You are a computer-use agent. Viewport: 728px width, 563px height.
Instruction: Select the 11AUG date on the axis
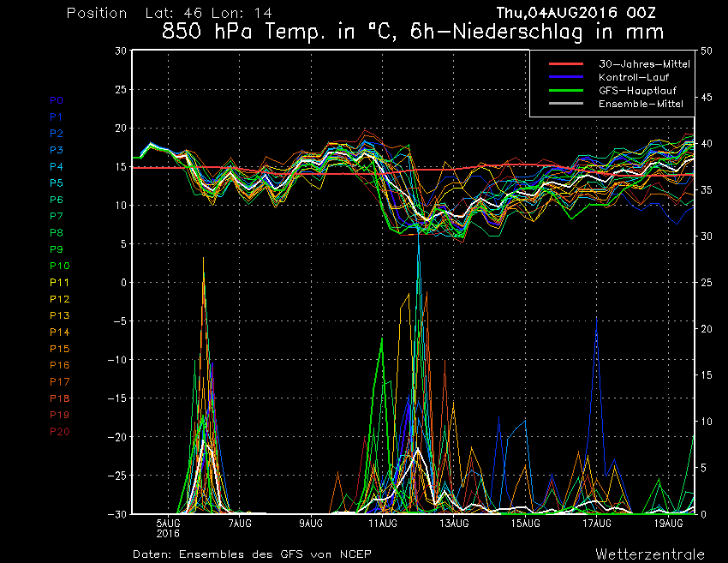tap(383, 523)
